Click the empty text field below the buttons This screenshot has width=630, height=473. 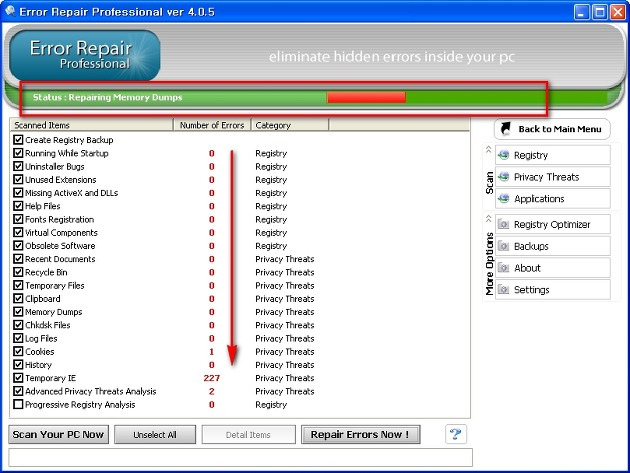point(240,457)
